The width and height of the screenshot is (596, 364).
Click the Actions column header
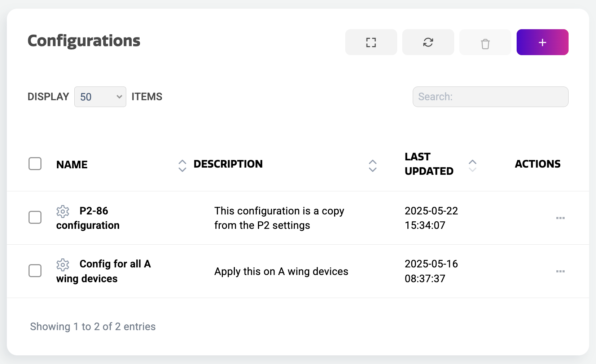[537, 164]
